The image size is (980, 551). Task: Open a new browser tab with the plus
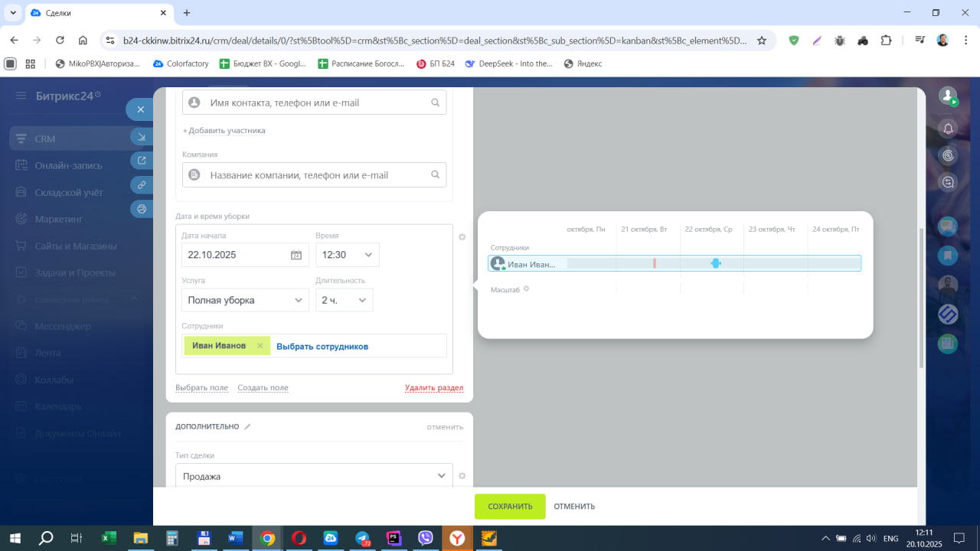[x=187, y=13]
